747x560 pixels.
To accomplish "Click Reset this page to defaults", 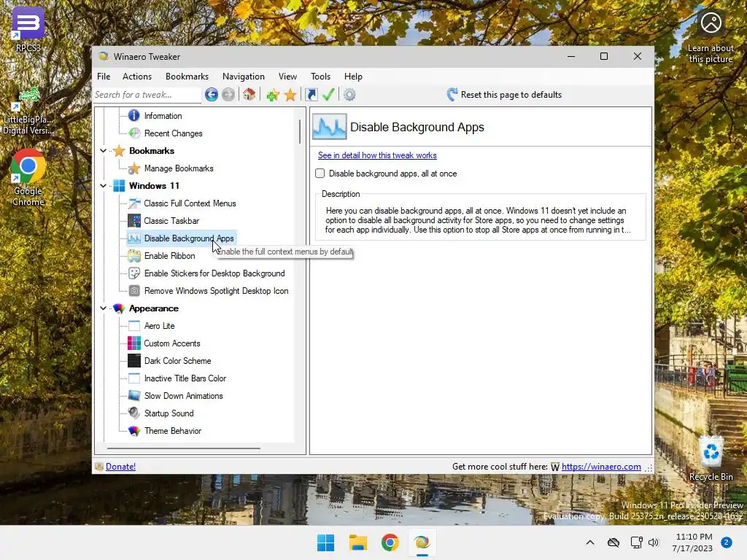I will 504,95.
